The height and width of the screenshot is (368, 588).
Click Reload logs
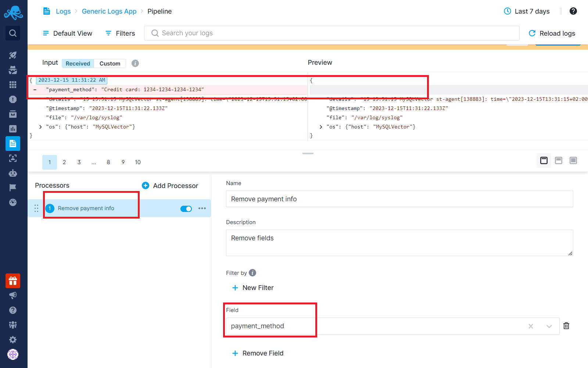coord(552,33)
